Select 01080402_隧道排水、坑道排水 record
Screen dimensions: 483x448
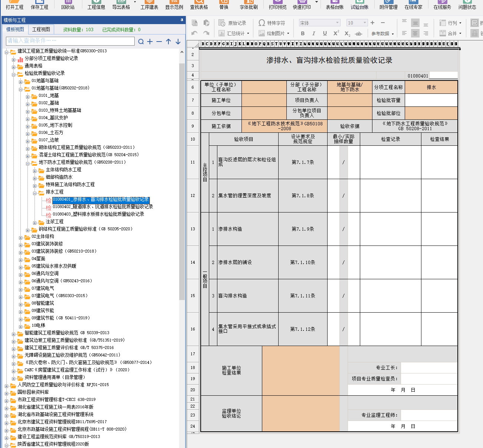coord(103,207)
